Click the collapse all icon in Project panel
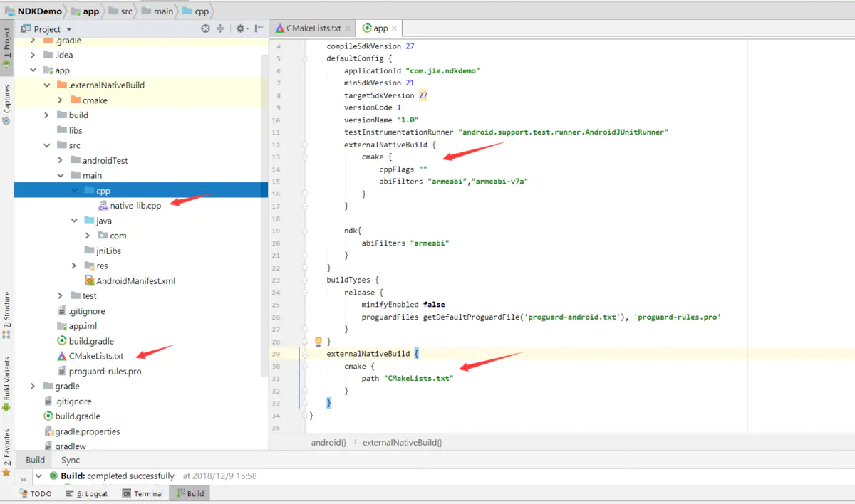This screenshot has width=855, height=504. pos(220,28)
